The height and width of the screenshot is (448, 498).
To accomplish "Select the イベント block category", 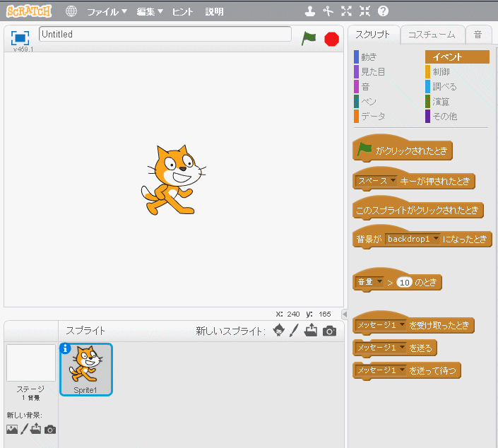I will 457,57.
